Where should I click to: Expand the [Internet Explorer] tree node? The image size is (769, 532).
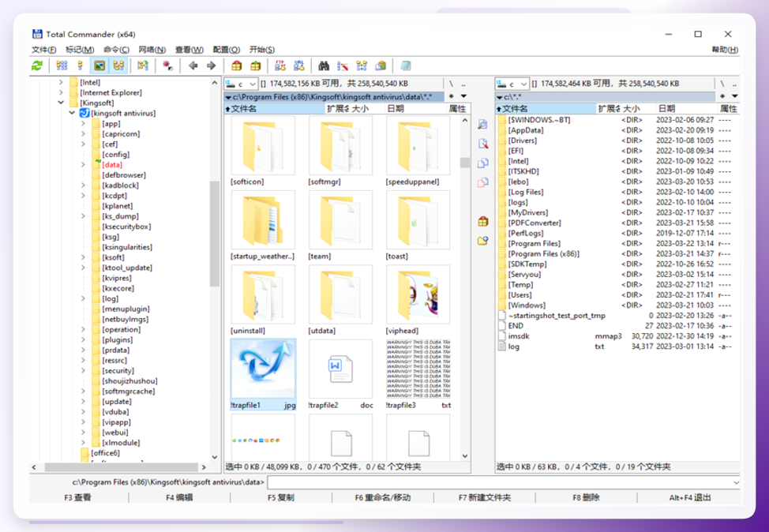coord(61,92)
